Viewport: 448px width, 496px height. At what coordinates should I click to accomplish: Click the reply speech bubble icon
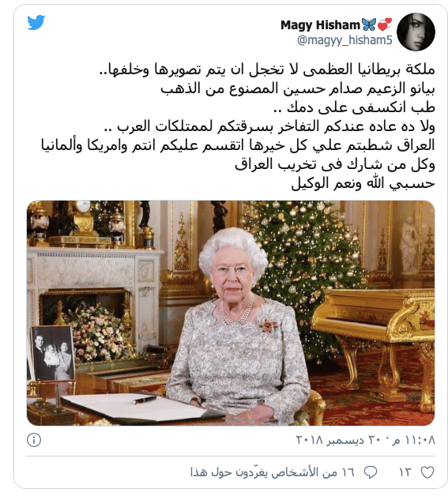(371, 472)
